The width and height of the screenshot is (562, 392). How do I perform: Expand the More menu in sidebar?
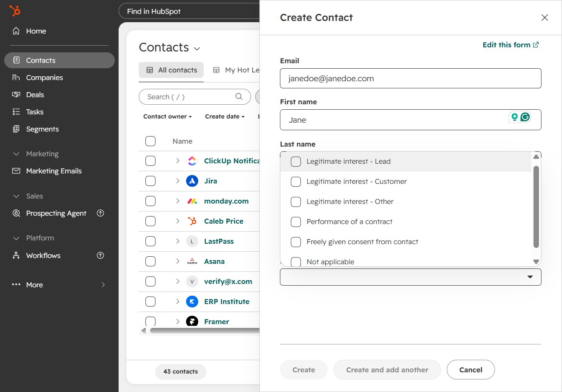click(x=60, y=285)
